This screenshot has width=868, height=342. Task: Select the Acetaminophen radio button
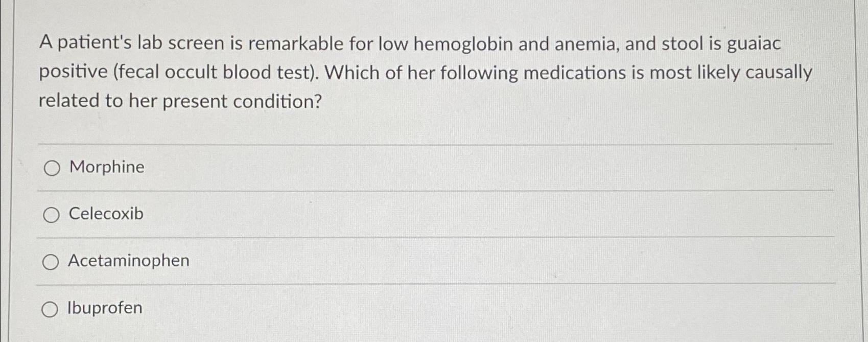tap(52, 262)
